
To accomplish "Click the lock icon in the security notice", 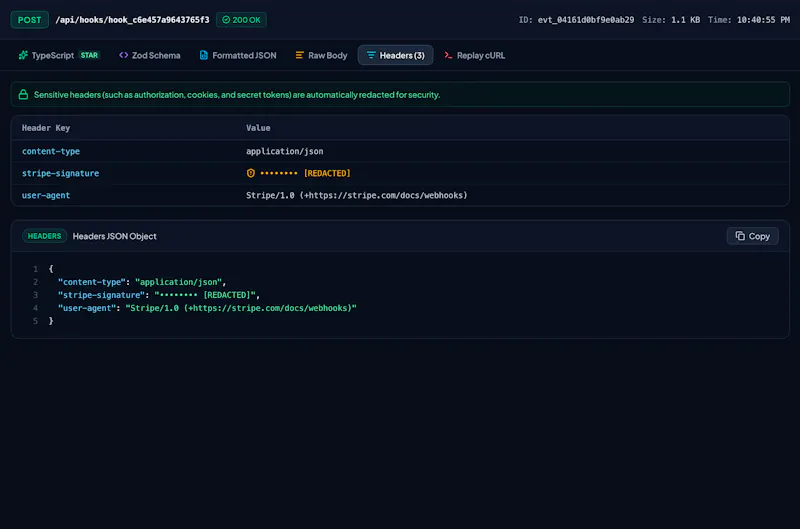I will tap(23, 94).
